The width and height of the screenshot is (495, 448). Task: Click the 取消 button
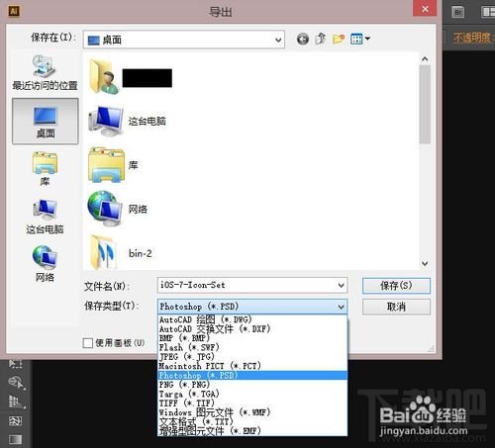396,307
